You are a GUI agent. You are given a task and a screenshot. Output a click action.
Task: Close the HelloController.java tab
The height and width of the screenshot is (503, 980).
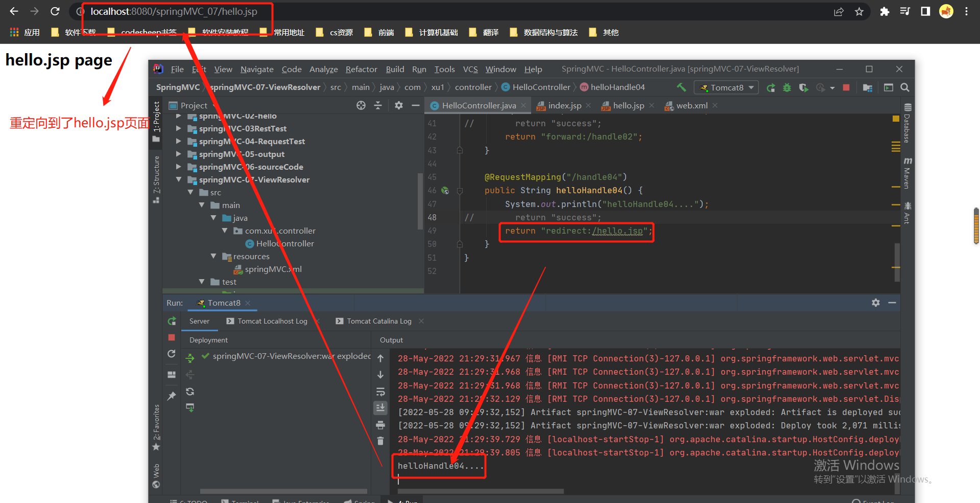523,105
